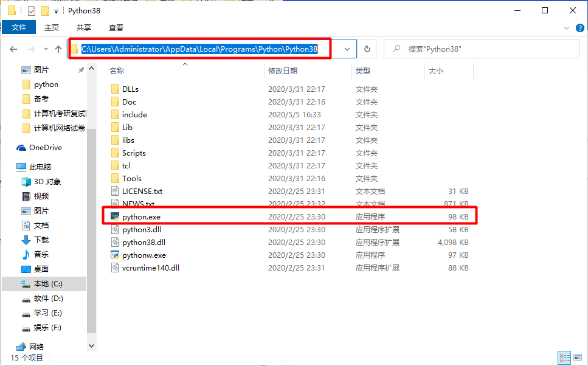The image size is (588, 366).
Task: Refresh the current folder view
Action: click(x=367, y=49)
